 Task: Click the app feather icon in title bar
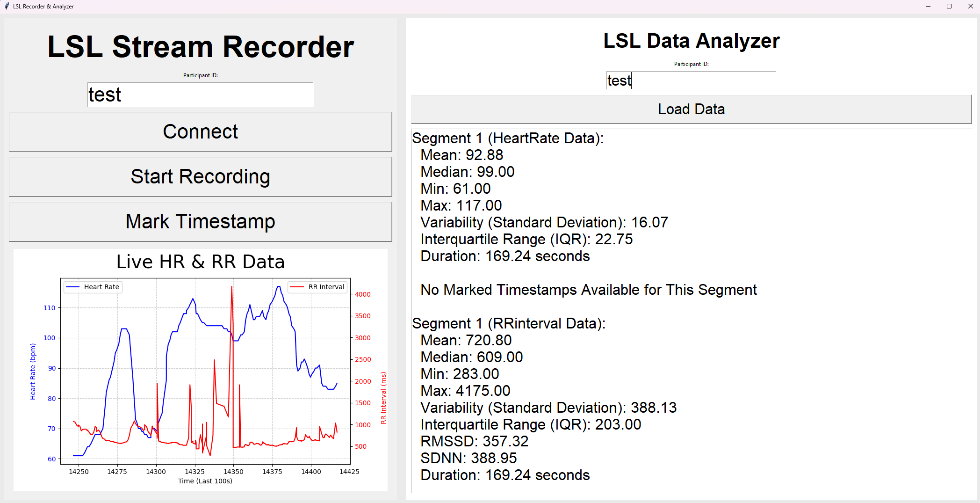[x=7, y=6]
